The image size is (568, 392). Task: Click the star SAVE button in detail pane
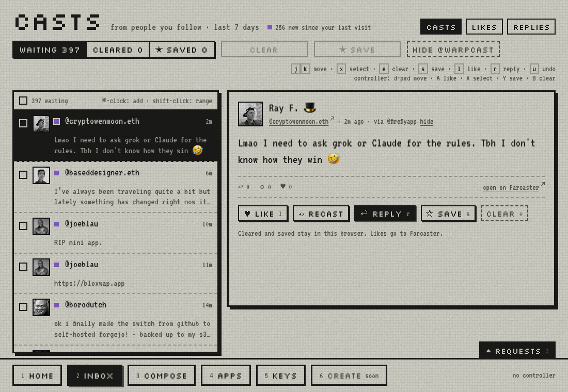pyautogui.click(x=448, y=214)
